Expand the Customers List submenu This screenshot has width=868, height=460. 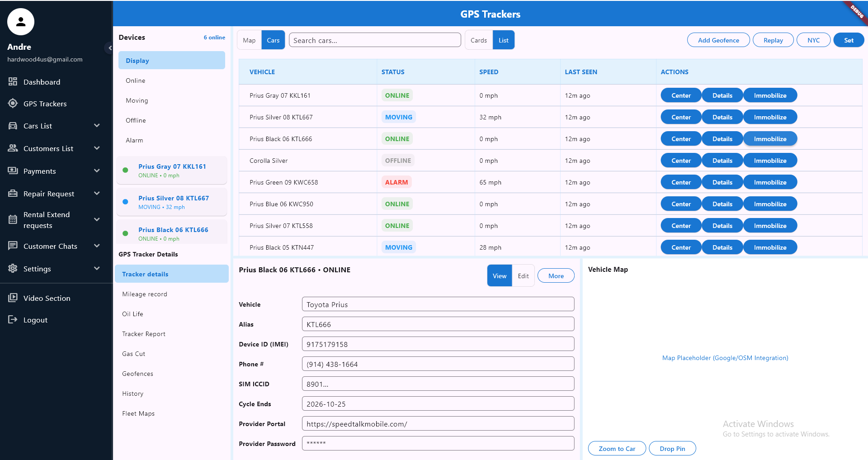[x=97, y=148]
